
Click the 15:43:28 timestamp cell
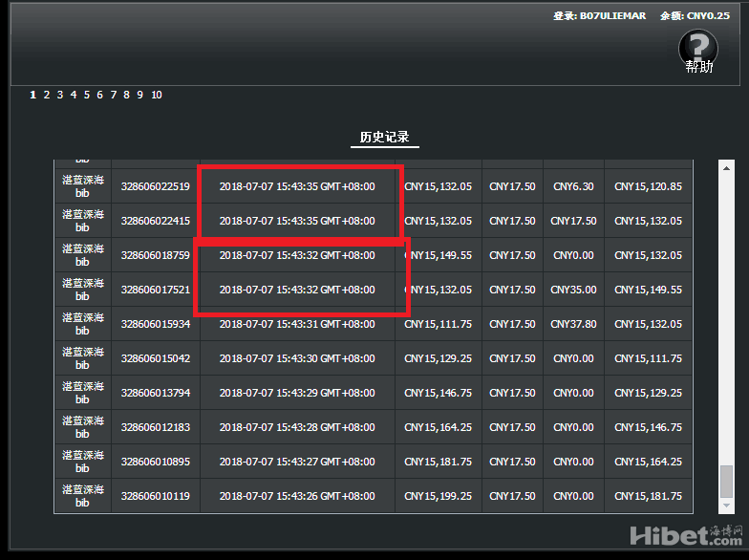[297, 427]
